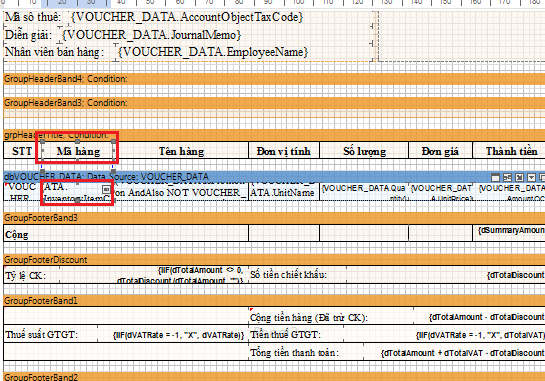
Task: Select the EmployeeName expression field
Action: tap(213, 52)
